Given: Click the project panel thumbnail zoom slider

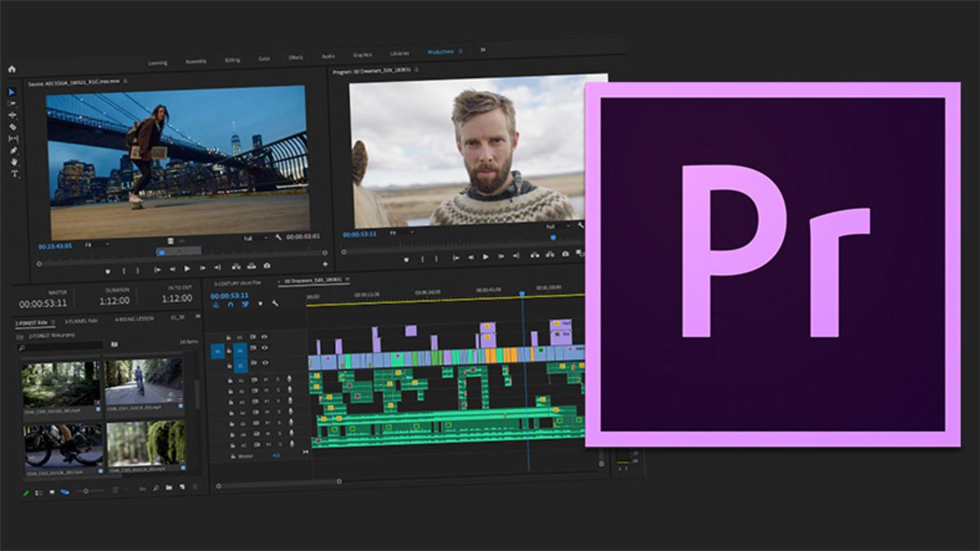Looking at the screenshot, I should tap(82, 491).
